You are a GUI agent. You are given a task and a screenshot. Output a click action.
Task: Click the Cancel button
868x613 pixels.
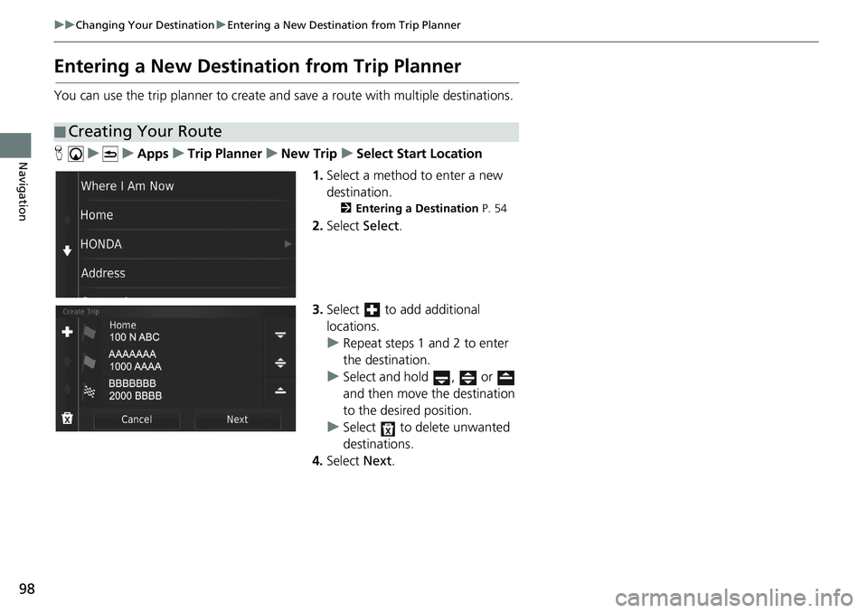click(x=137, y=420)
